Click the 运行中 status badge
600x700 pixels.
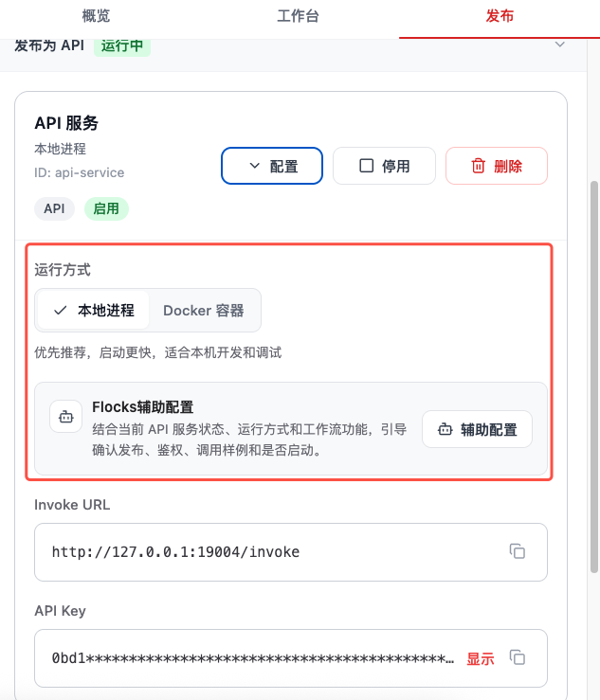(122, 45)
